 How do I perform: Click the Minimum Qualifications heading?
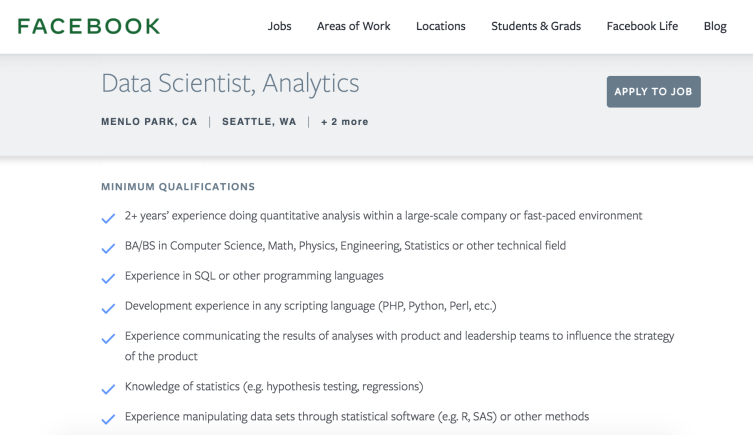tap(178, 187)
